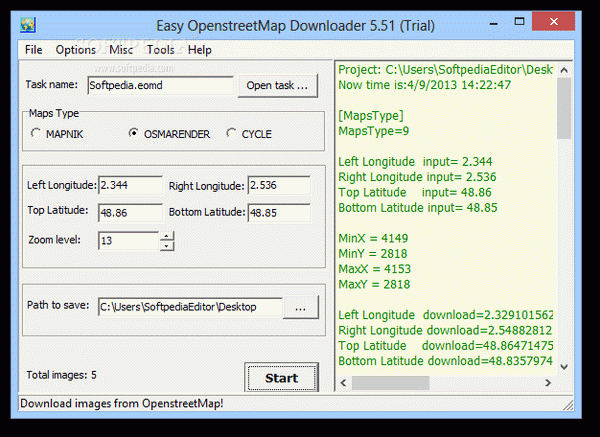Select the CYCLE map type
The height and width of the screenshot is (437, 600).
click(249, 134)
